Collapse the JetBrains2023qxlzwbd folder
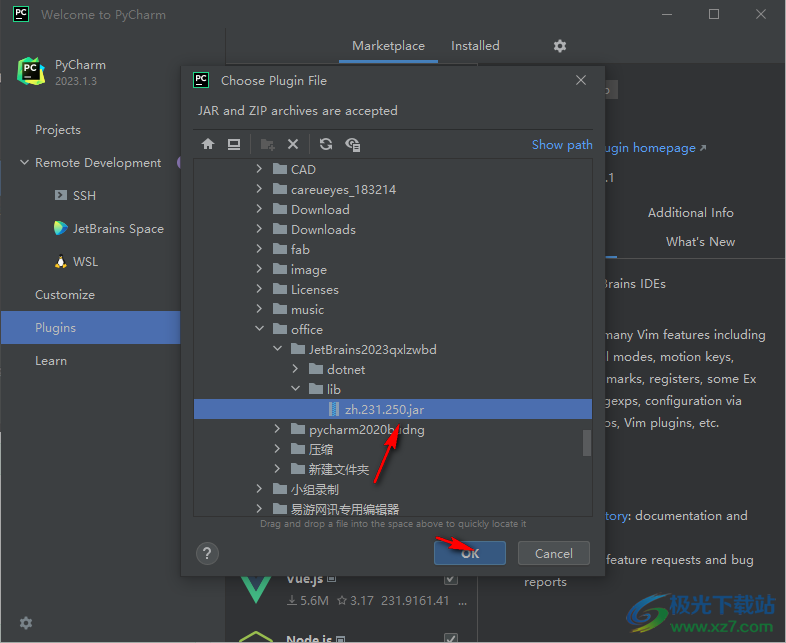The image size is (786, 643). coord(277,349)
